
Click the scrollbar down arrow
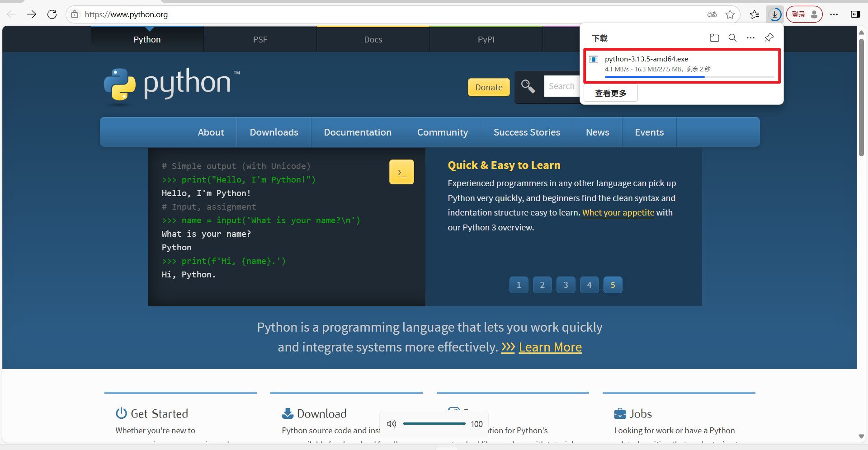click(x=861, y=436)
